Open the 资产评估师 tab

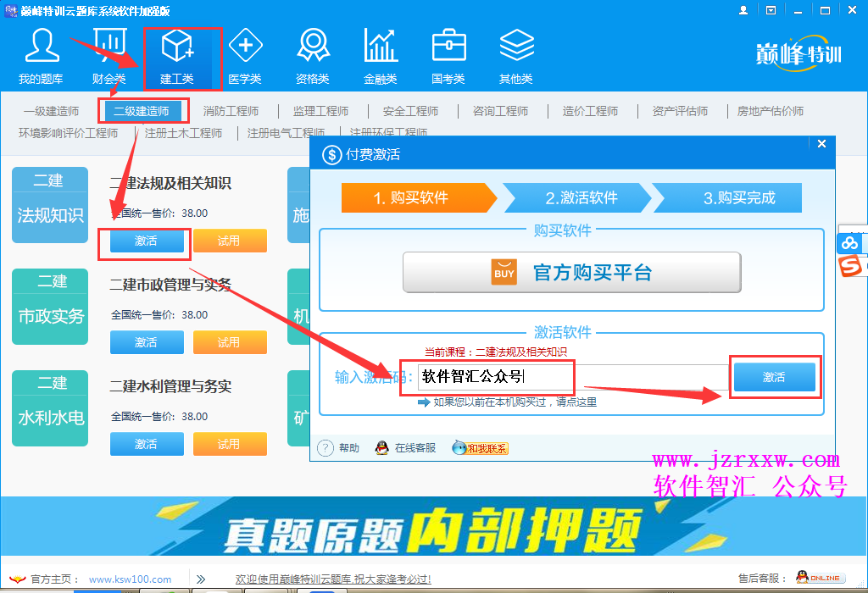(x=681, y=111)
